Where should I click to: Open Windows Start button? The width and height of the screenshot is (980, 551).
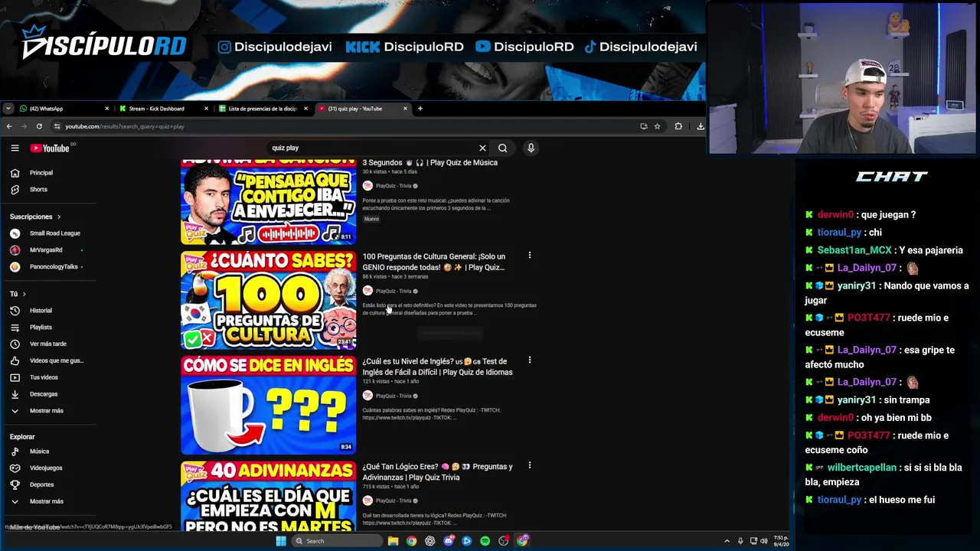[281, 541]
